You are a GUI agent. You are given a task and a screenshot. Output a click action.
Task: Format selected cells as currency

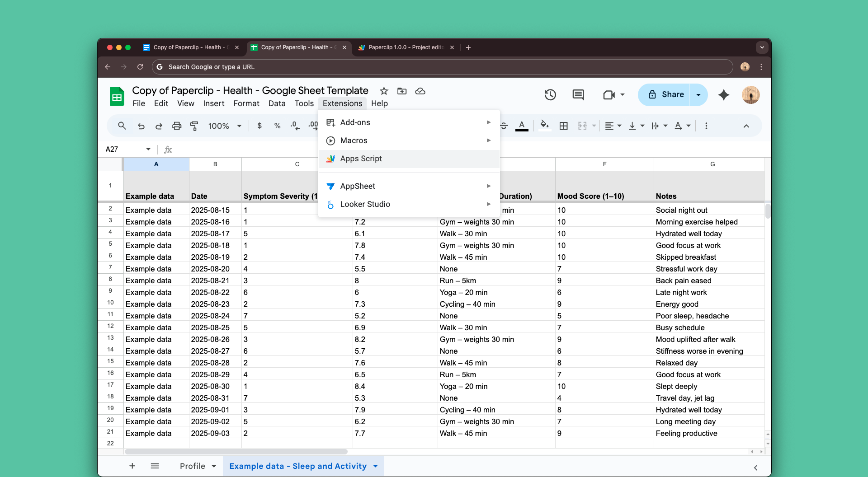260,126
